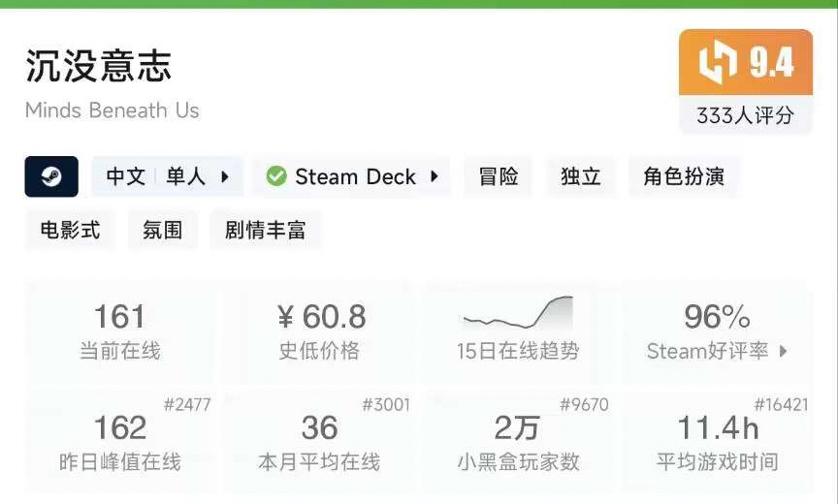The height and width of the screenshot is (504, 838).
Task: Expand Steam好评率 details arrow
Action: (784, 351)
